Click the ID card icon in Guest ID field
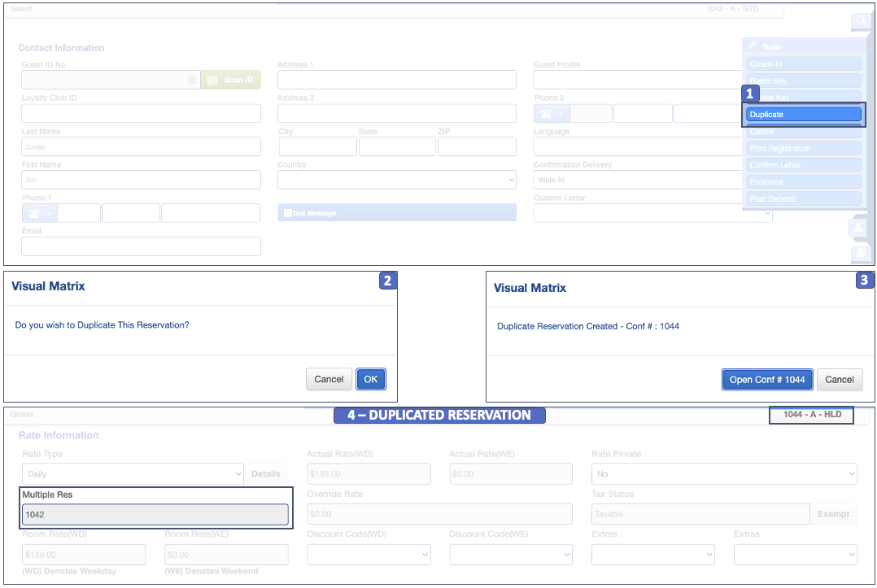 pos(192,80)
